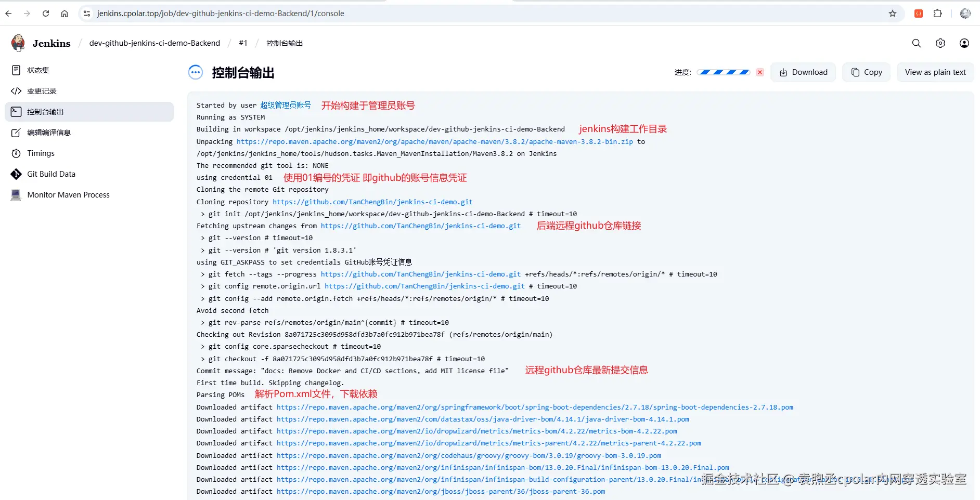The image size is (980, 500).
Task: Click the Timings clock icon
Action: [16, 153]
